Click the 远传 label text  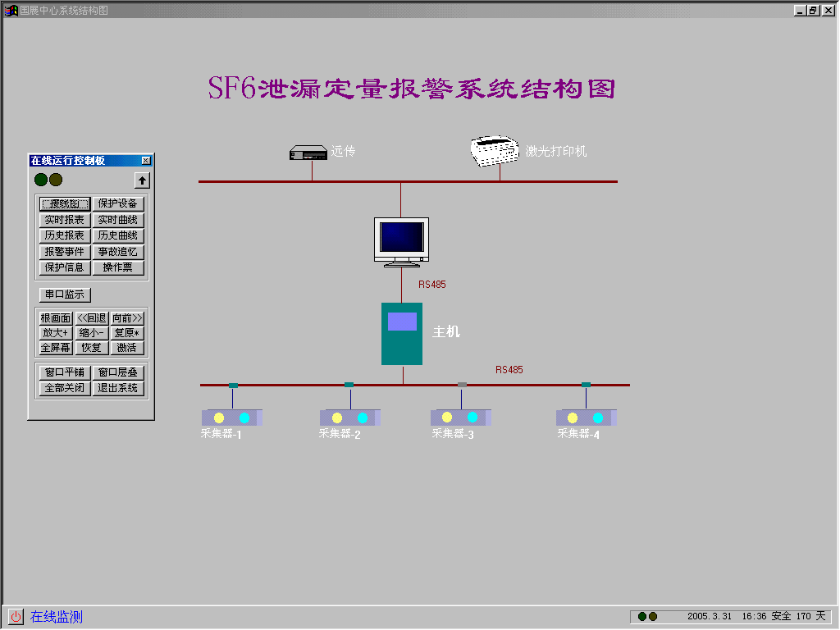tap(343, 151)
